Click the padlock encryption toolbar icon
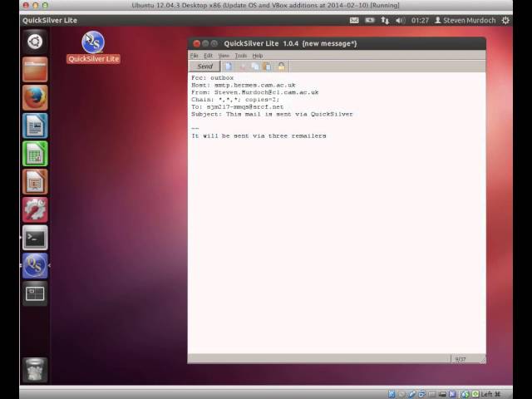Viewport: 532px width, 399px height. [x=281, y=66]
